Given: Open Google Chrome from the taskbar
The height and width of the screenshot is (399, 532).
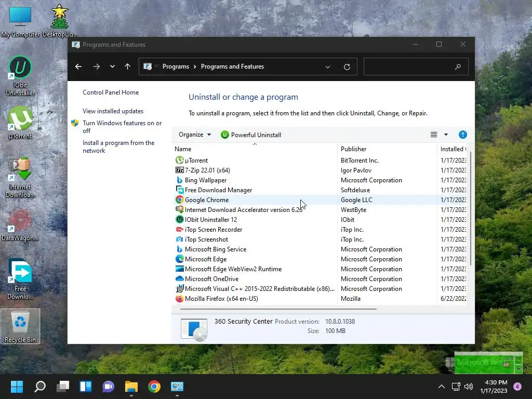Looking at the screenshot, I should [154, 387].
